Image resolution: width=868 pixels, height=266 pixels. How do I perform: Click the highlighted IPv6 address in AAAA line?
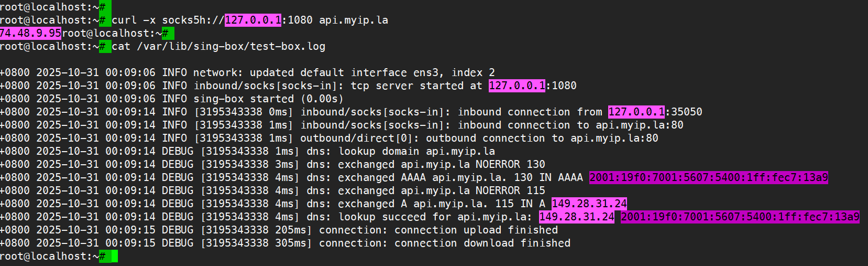point(709,177)
